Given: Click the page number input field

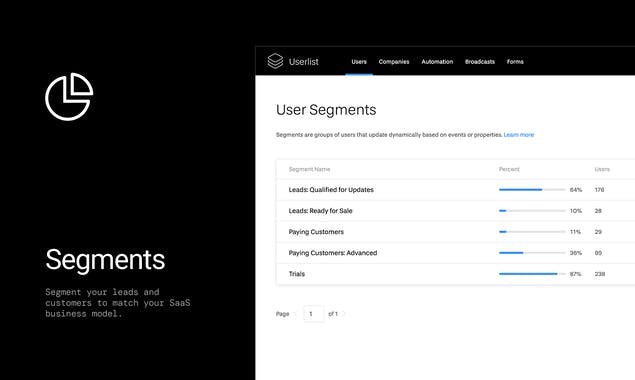Looking at the screenshot, I should pyautogui.click(x=313, y=314).
